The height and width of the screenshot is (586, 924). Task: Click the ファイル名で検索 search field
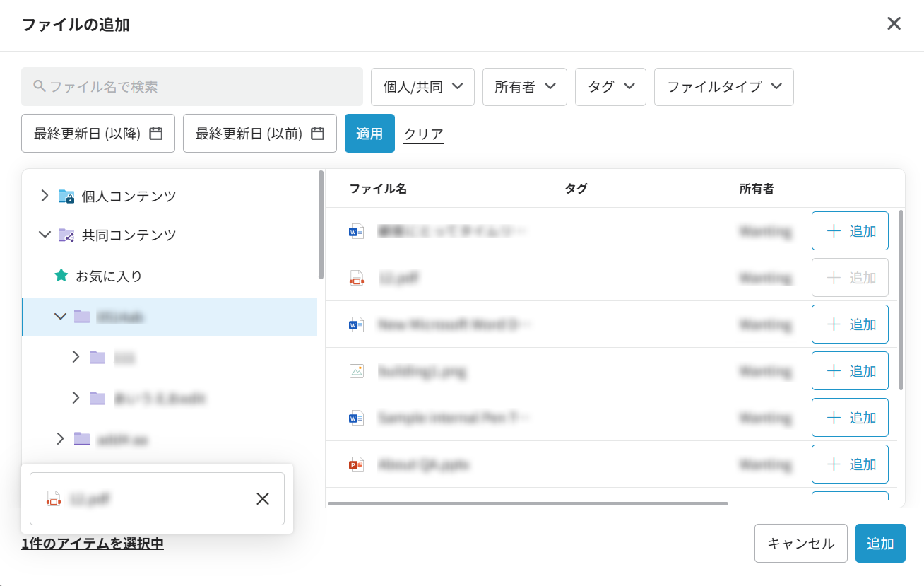click(x=192, y=87)
